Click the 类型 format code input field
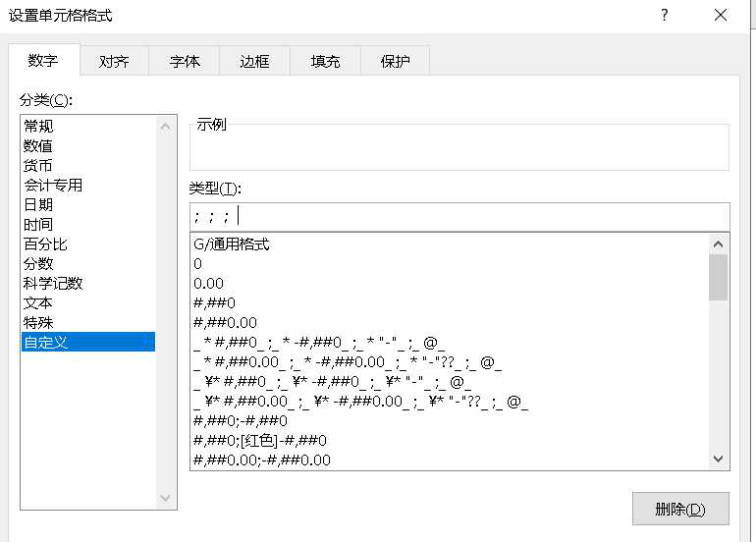This screenshot has height=542, width=756. point(459,217)
